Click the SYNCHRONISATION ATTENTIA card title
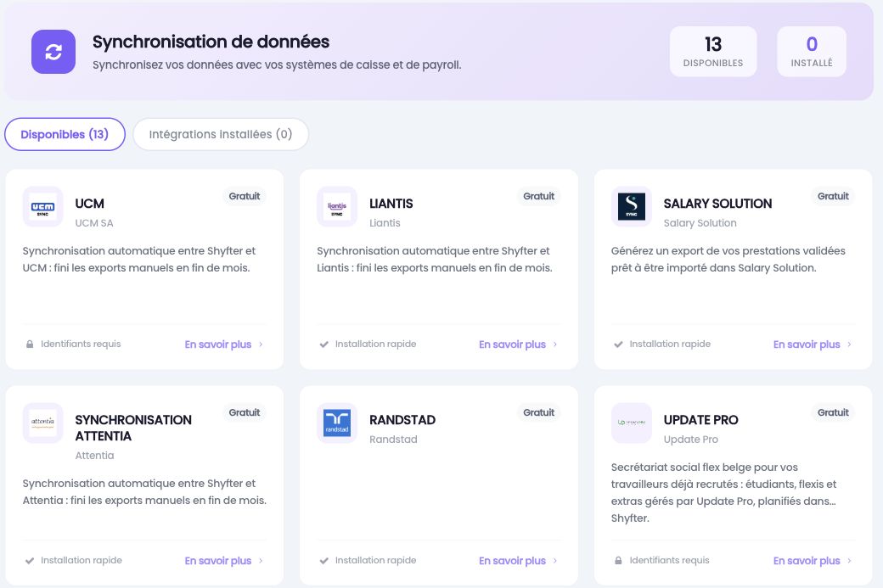Image resolution: width=883 pixels, height=588 pixels. pyautogui.click(x=133, y=428)
